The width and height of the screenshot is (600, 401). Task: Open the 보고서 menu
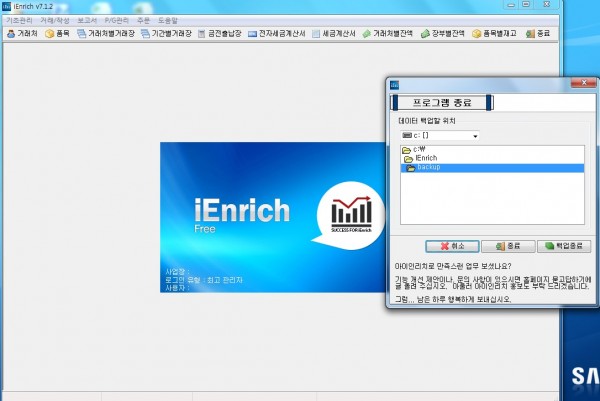[x=87, y=19]
